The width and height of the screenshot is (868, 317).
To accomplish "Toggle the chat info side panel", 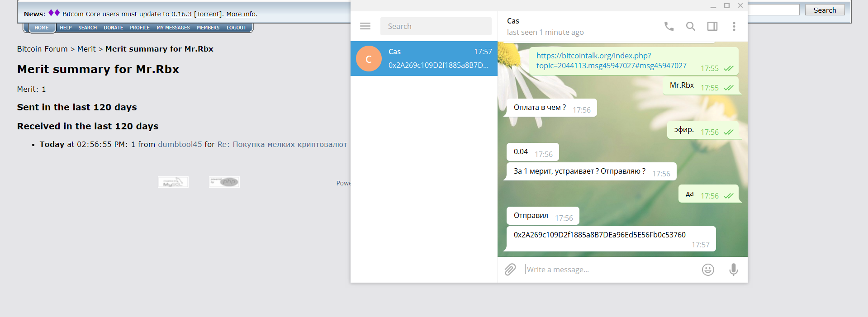I will (x=712, y=26).
